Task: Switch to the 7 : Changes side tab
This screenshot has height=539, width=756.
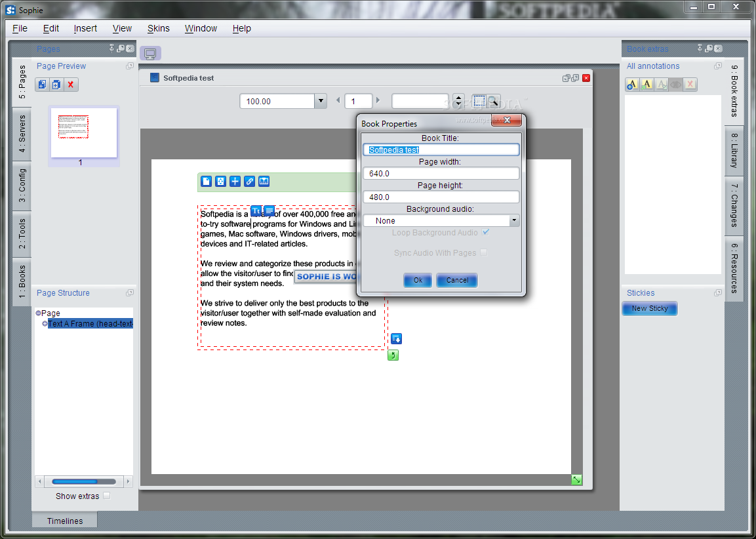Action: [x=734, y=205]
